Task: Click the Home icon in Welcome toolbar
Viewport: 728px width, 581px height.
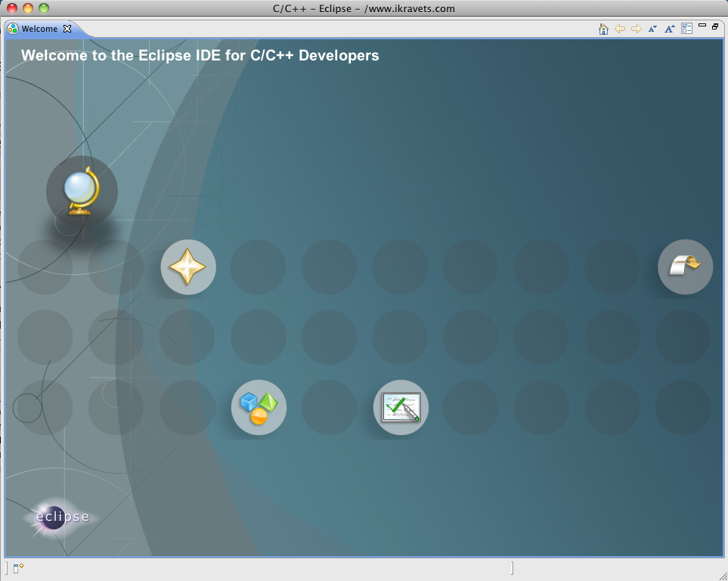Action: (x=603, y=29)
